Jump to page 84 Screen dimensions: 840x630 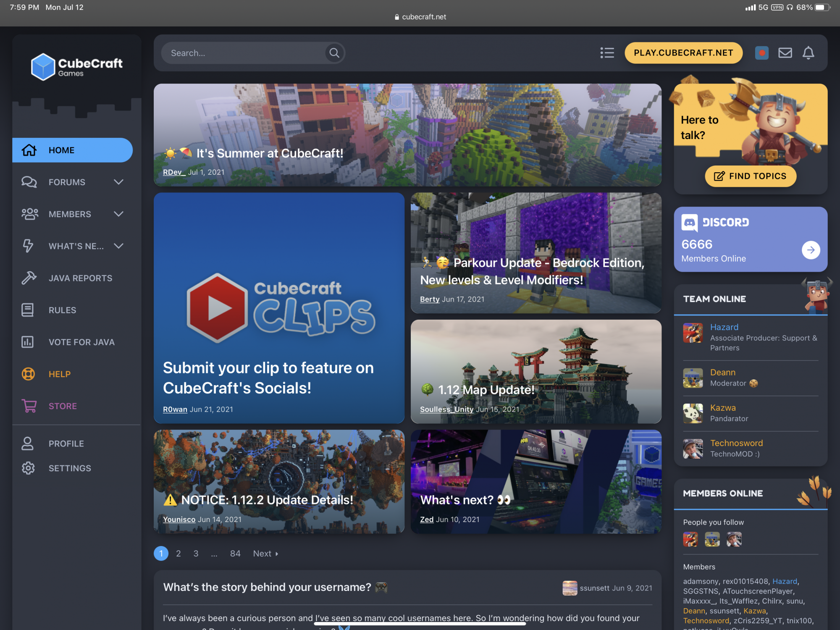[235, 554]
